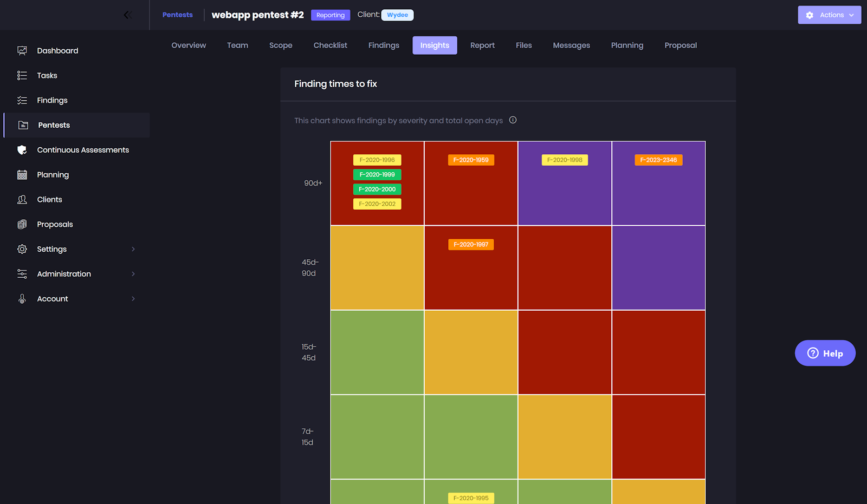867x504 pixels.
Task: Click the Clients icon in sidebar
Action: coord(22,200)
